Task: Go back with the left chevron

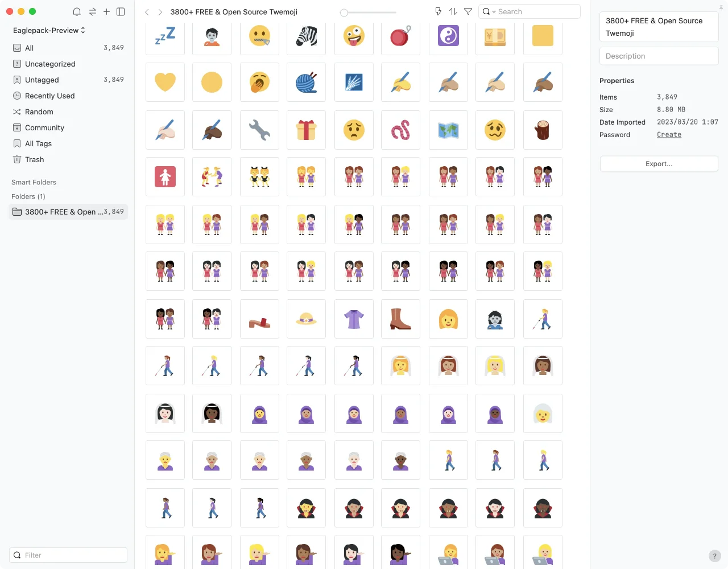Action: coord(147,12)
